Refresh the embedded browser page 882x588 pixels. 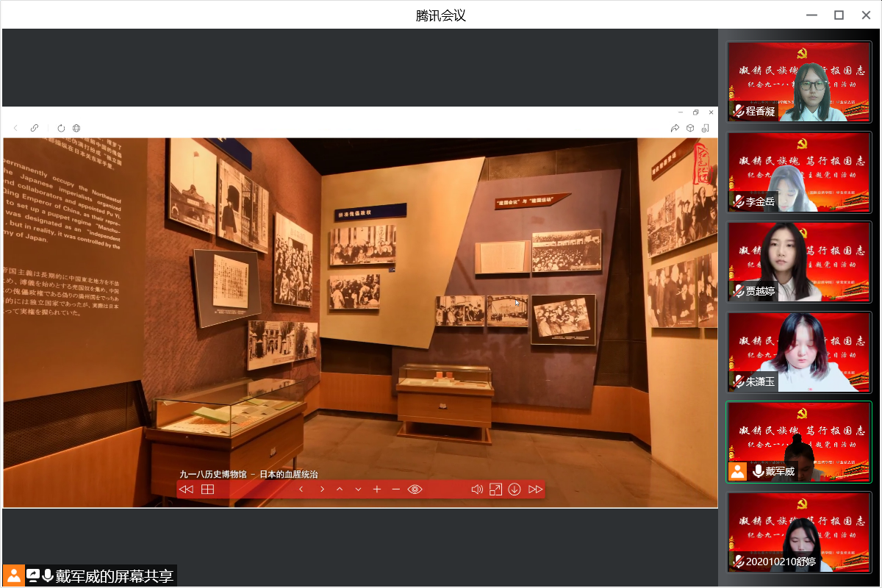(61, 128)
